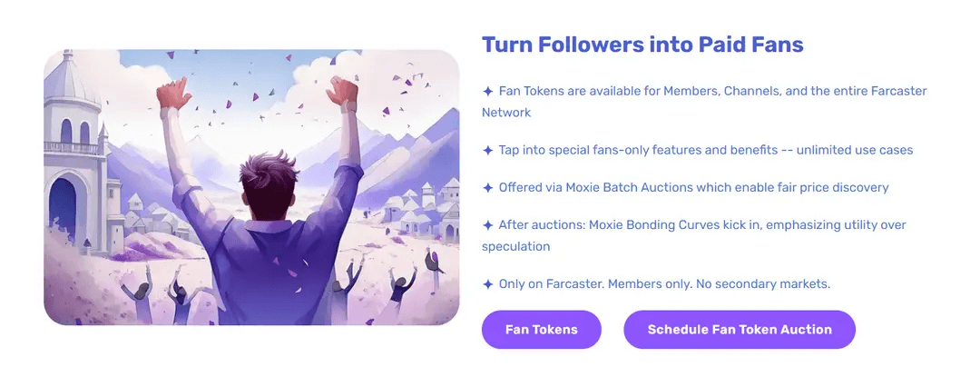
Task: Click the sparkle bullet beside Only on Farcaster
Action: click(x=487, y=284)
